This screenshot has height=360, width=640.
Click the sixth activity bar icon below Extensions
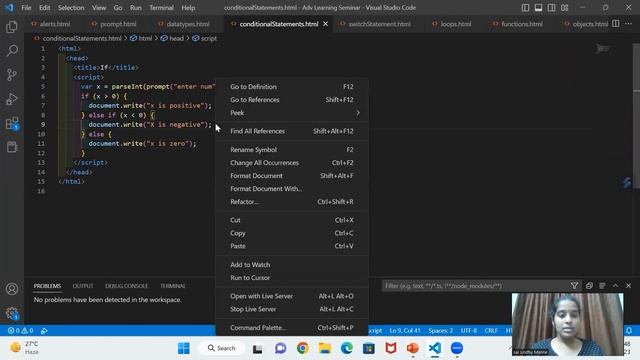pos(12,147)
